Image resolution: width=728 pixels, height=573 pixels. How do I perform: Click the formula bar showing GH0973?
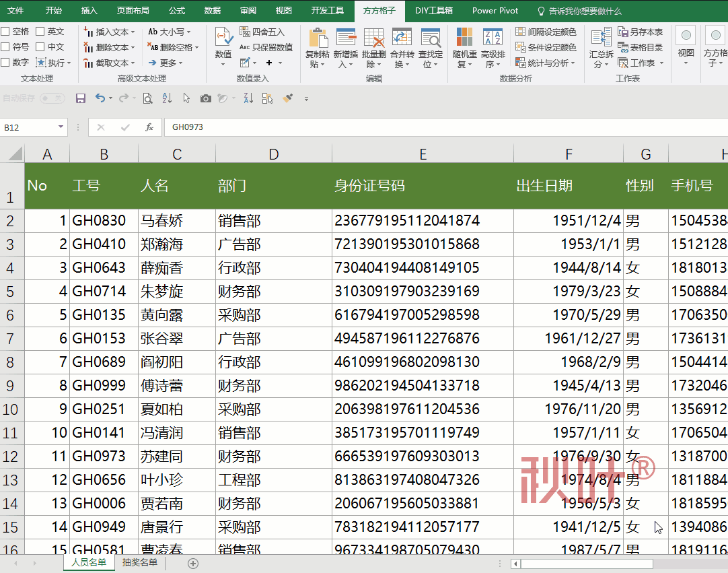[x=445, y=127]
